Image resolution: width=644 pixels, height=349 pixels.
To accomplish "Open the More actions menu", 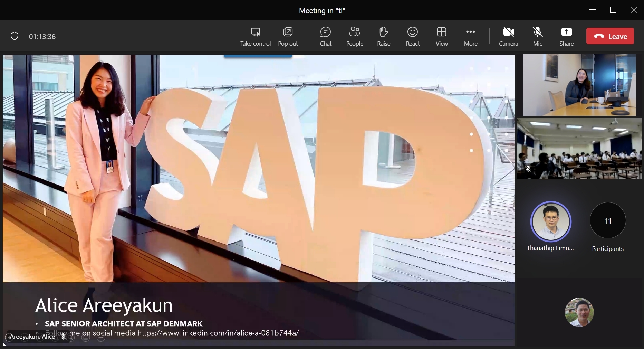I will coord(471,32).
